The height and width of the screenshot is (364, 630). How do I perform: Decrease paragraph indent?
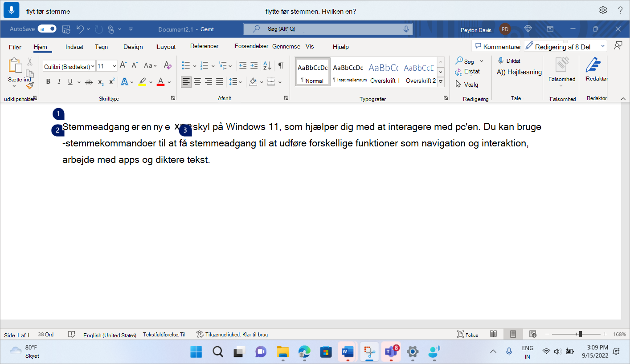(243, 65)
